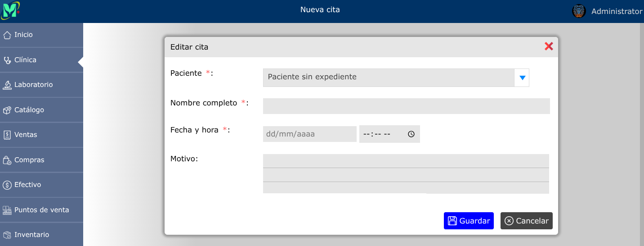The image size is (644, 246).
Task: Click the Compras shopping bag icon
Action: 7,160
